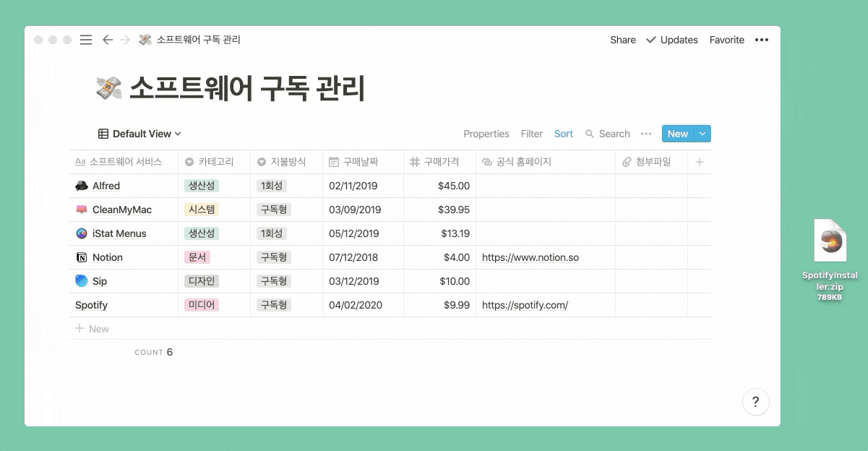The height and width of the screenshot is (451, 868).
Task: Click the blue New button
Action: point(678,134)
